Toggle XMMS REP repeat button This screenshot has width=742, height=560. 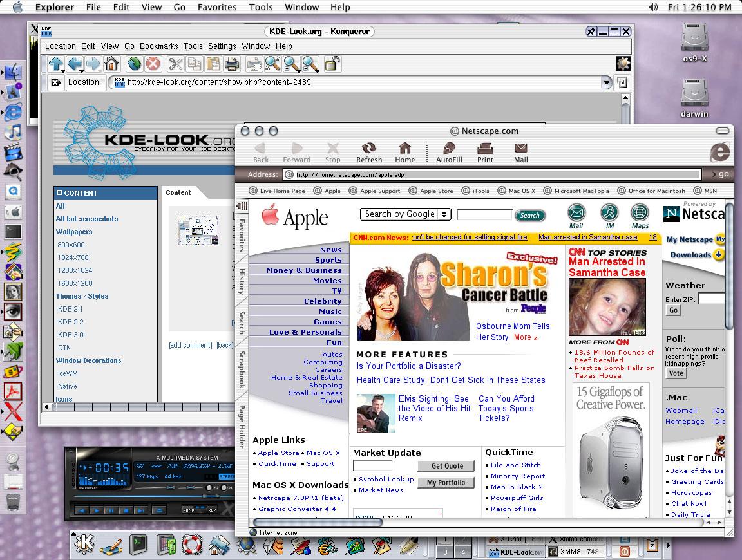[209, 510]
